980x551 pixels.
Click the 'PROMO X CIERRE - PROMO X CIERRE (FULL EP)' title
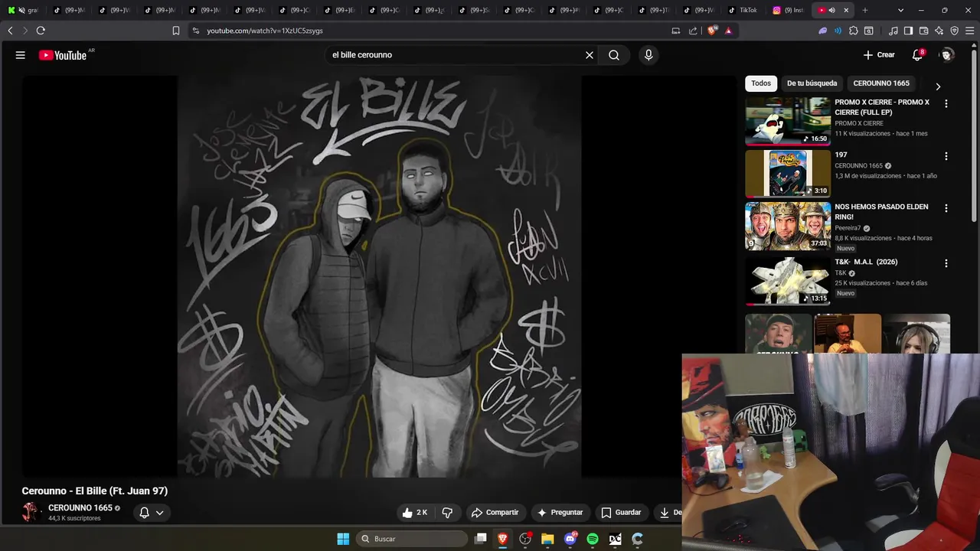tap(882, 107)
